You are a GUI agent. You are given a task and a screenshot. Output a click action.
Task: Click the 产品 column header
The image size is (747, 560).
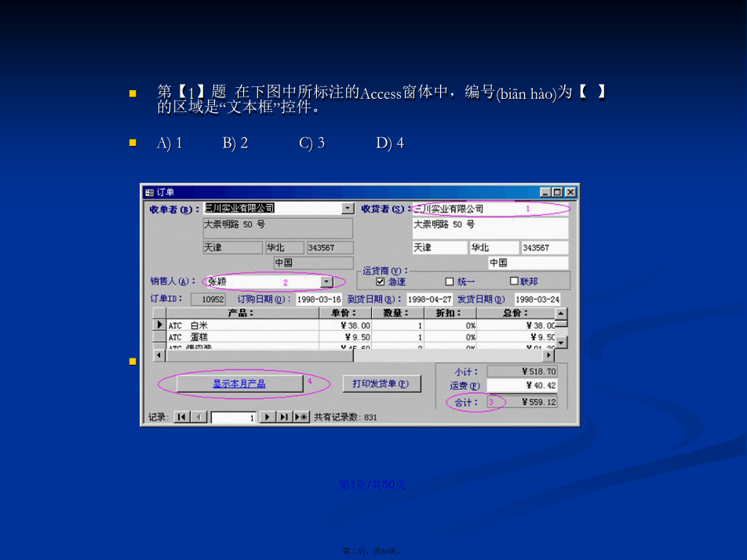[x=242, y=313]
